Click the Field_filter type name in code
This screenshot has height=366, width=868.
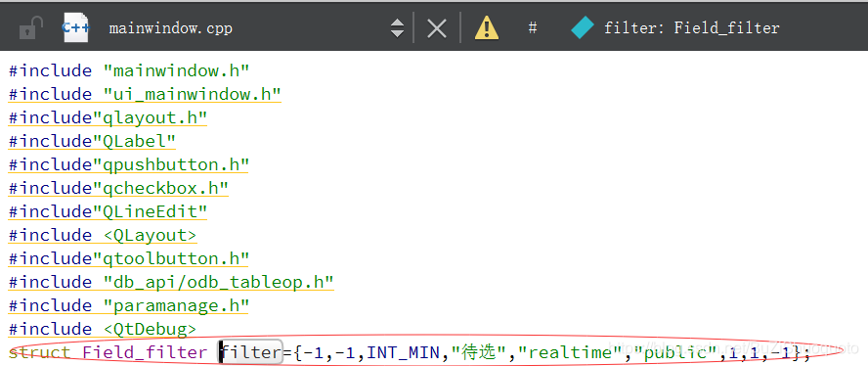pos(145,352)
